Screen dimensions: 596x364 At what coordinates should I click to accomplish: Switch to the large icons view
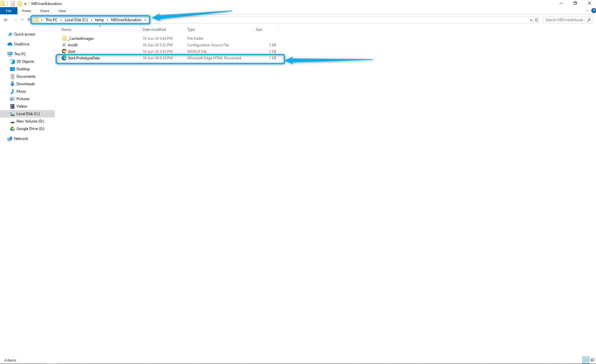[593, 360]
